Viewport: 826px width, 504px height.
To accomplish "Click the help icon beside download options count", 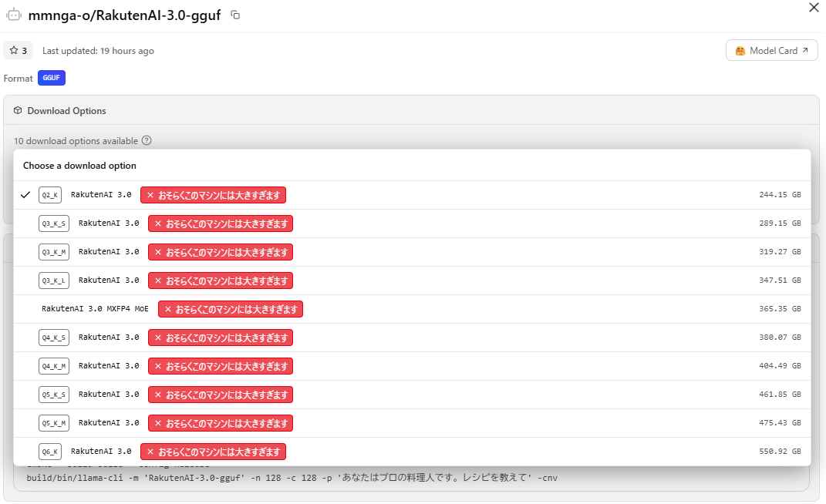I will pos(147,141).
